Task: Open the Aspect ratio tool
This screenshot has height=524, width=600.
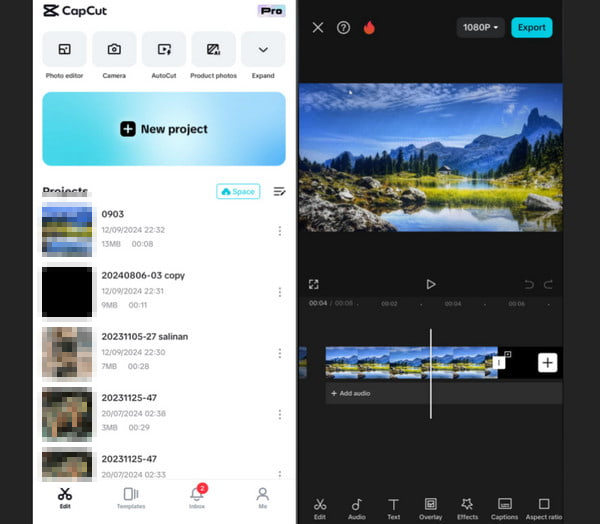Action: pyautogui.click(x=544, y=509)
